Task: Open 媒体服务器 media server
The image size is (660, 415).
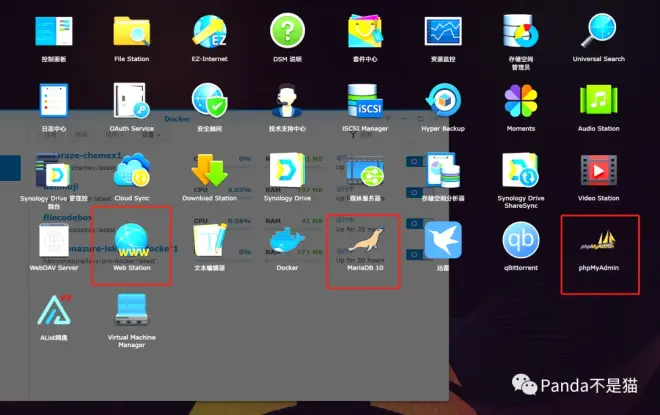Action: click(x=365, y=170)
